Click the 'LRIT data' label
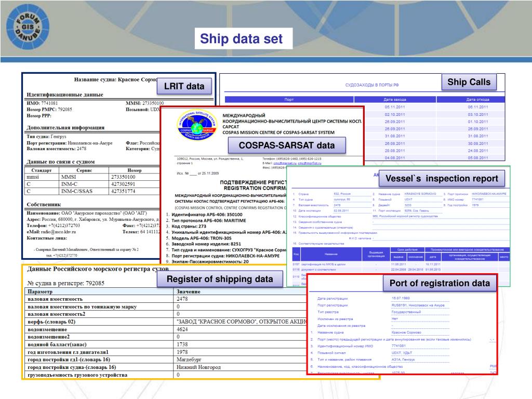The height and width of the screenshot is (399, 532). (184, 86)
